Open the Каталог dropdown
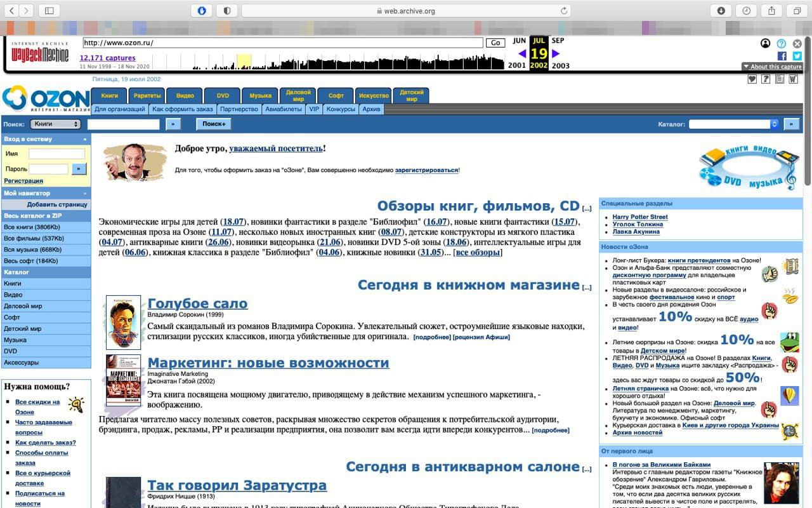Screen dimensions: 812x508 pyautogui.click(x=734, y=124)
